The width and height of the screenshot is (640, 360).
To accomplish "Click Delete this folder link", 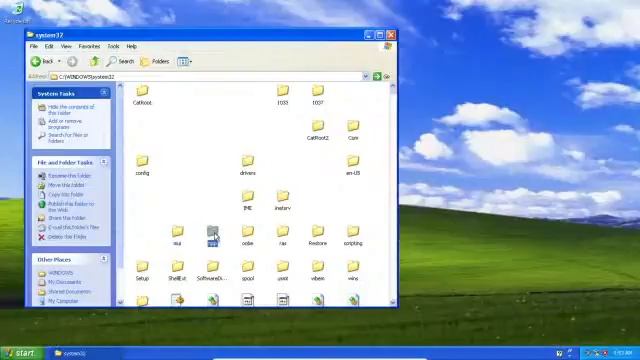I will 67,237.
